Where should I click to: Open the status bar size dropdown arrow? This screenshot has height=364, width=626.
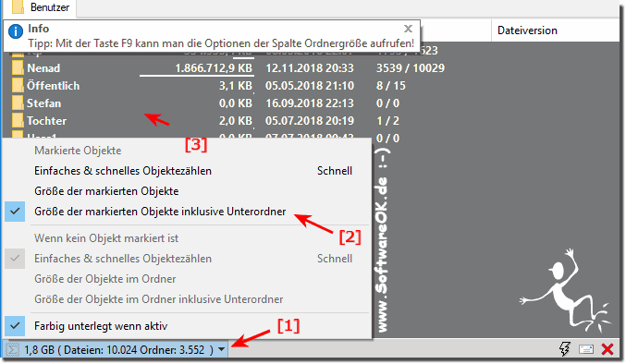point(222,350)
